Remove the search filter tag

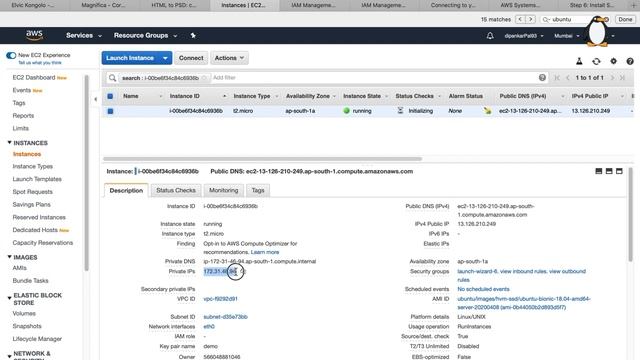[x=204, y=78]
